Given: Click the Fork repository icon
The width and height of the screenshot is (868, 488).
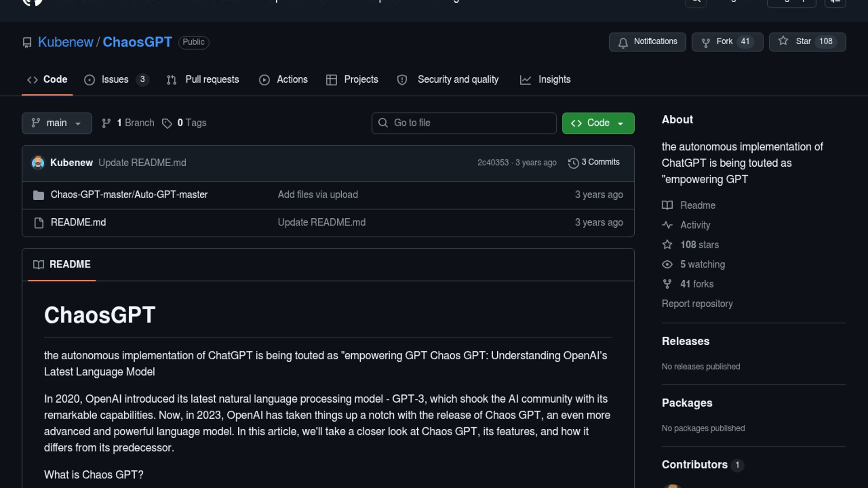Looking at the screenshot, I should pos(705,42).
